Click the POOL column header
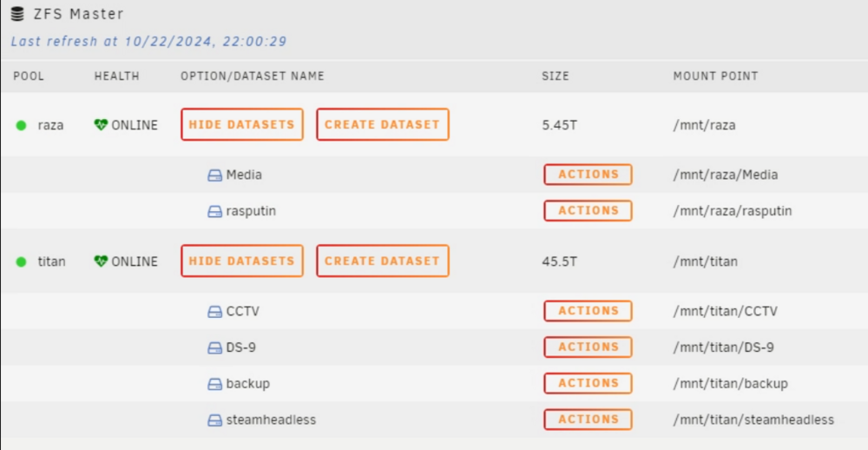The width and height of the screenshot is (868, 450). pyautogui.click(x=29, y=76)
